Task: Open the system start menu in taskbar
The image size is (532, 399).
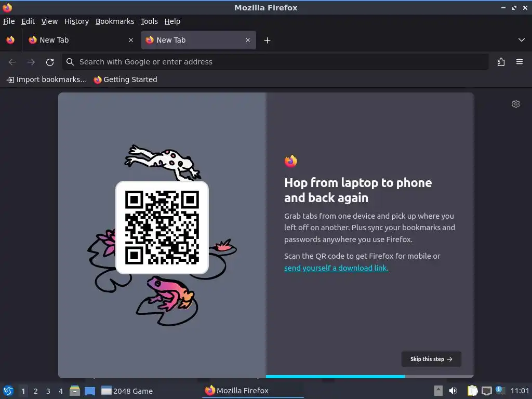Action: 8,391
